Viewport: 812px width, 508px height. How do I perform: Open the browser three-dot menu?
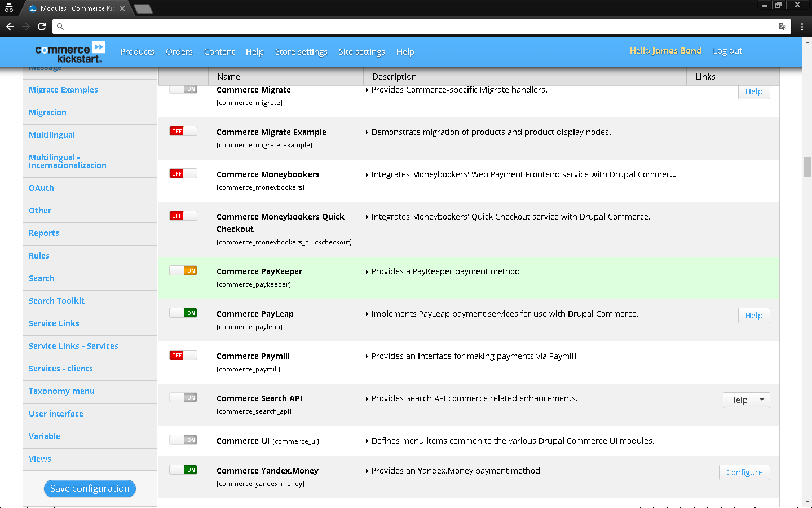click(802, 27)
